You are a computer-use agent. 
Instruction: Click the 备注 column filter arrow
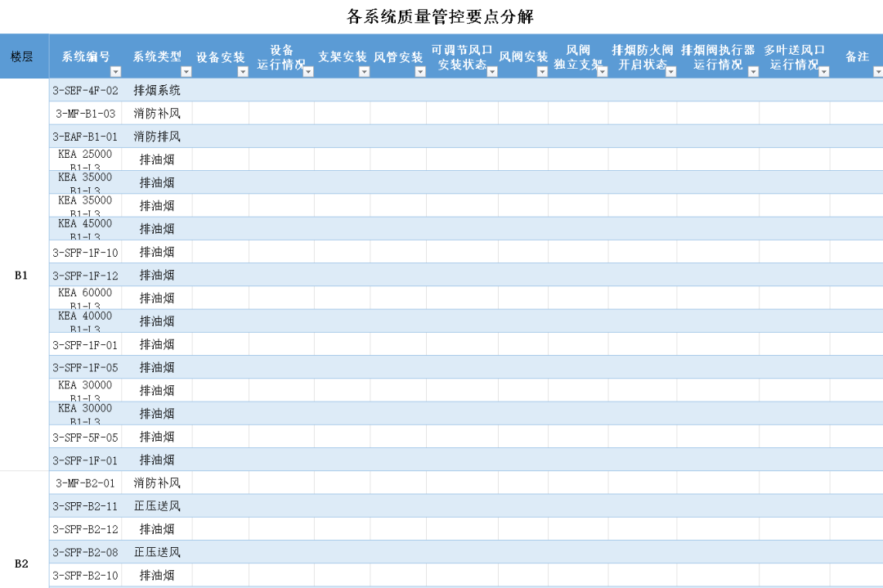pos(878,72)
